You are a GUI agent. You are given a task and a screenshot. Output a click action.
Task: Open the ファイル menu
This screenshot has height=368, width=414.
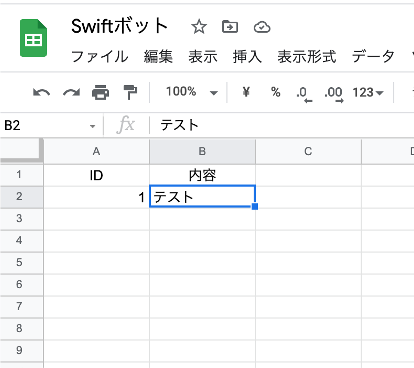click(x=100, y=56)
